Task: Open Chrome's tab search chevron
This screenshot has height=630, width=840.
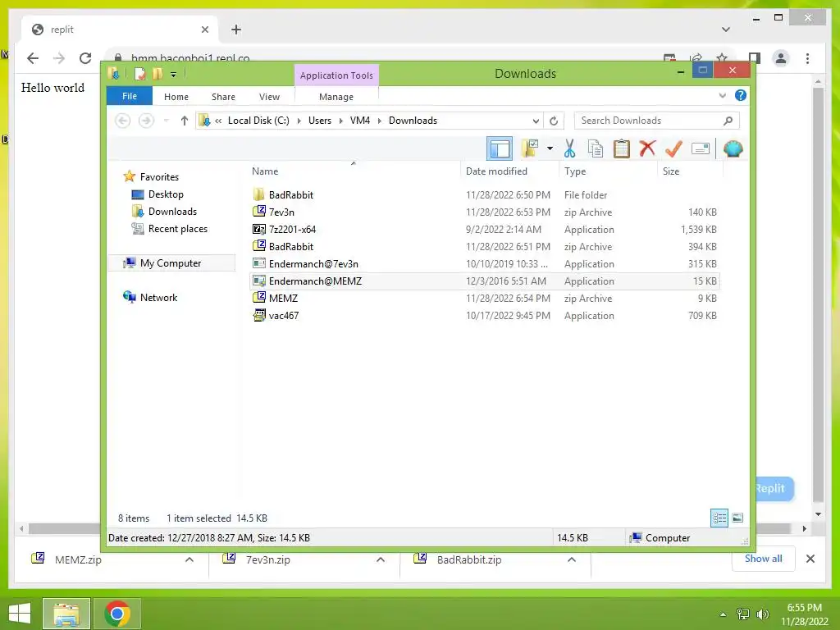Action: (x=726, y=30)
